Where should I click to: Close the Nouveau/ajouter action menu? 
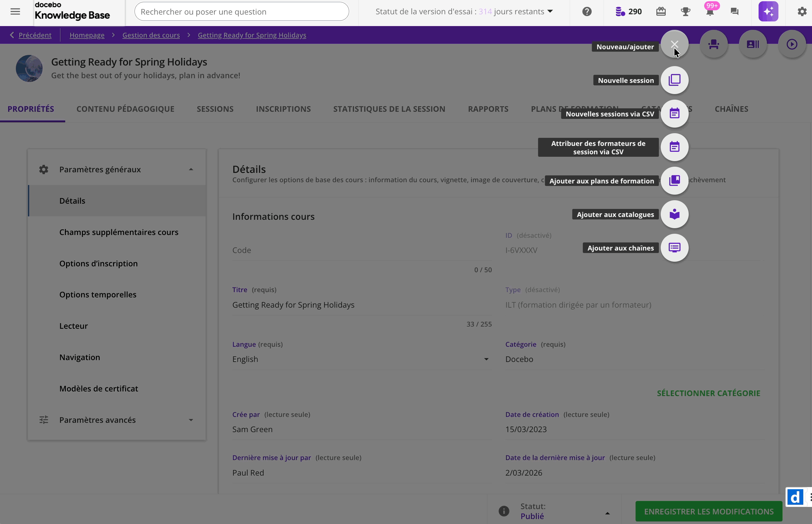click(x=674, y=44)
